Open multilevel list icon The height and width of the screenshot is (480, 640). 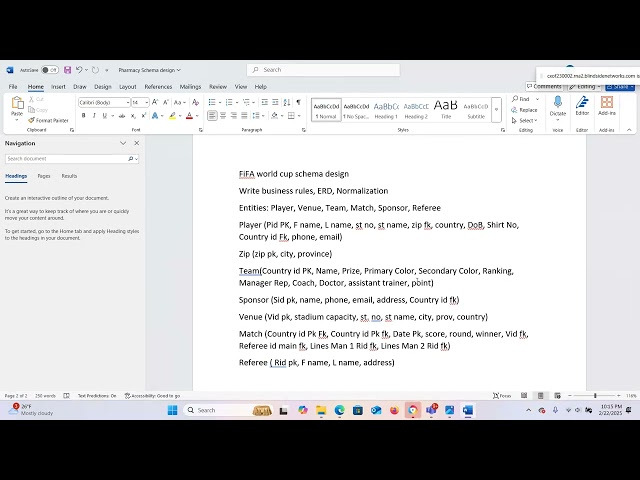[247, 102]
